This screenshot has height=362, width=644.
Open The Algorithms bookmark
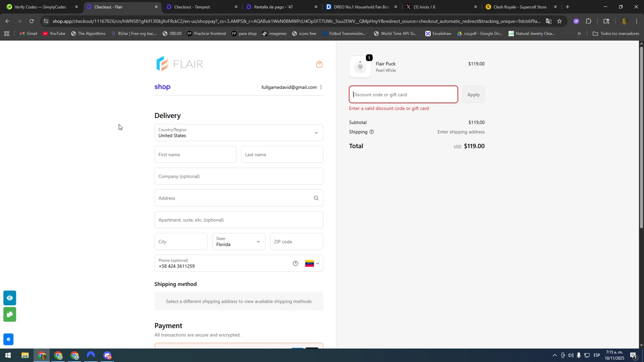[x=88, y=33]
